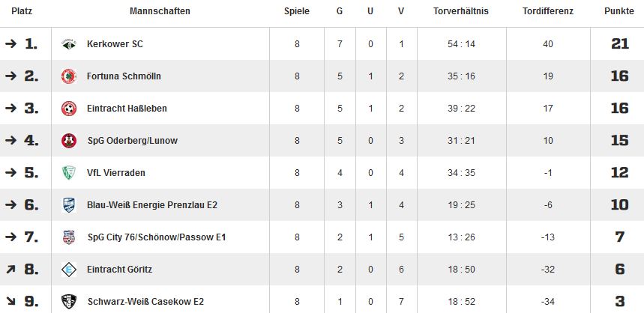Viewport: 644px width, 313px height.
Task: Select the Spiele column header
Action: [297, 11]
